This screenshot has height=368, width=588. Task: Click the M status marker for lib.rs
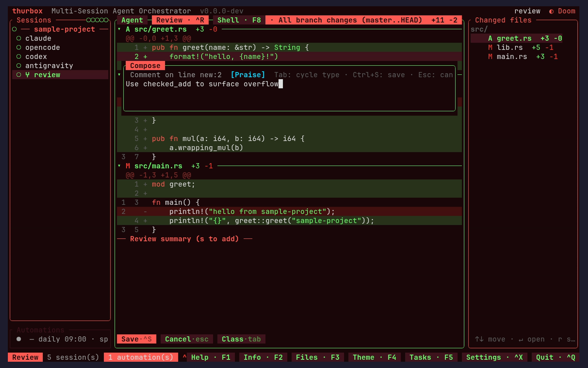click(x=490, y=47)
